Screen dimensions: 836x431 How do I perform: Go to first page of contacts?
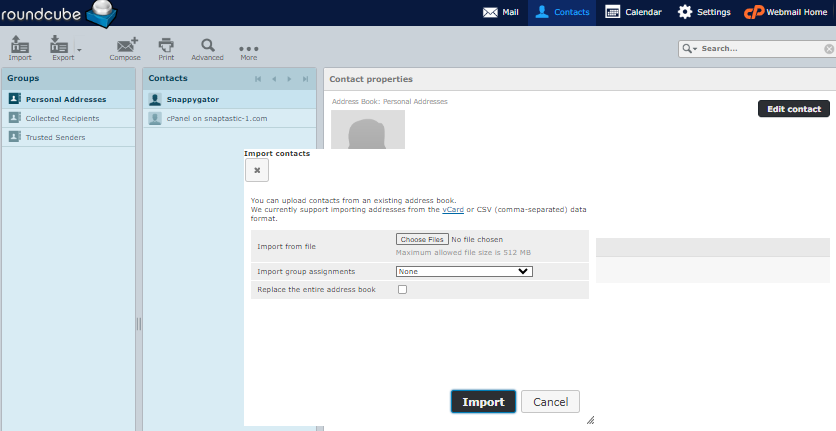pos(258,79)
